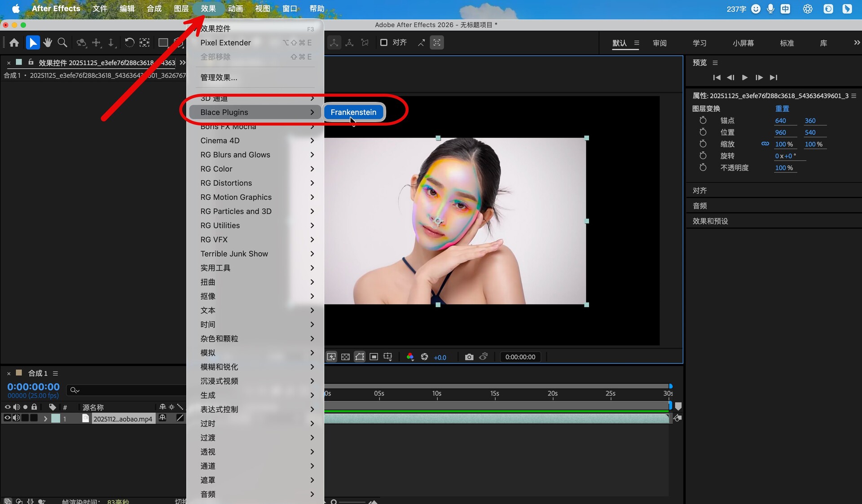Click the 不透明度 100% value
This screenshot has height=504, width=862.
pyautogui.click(x=784, y=167)
